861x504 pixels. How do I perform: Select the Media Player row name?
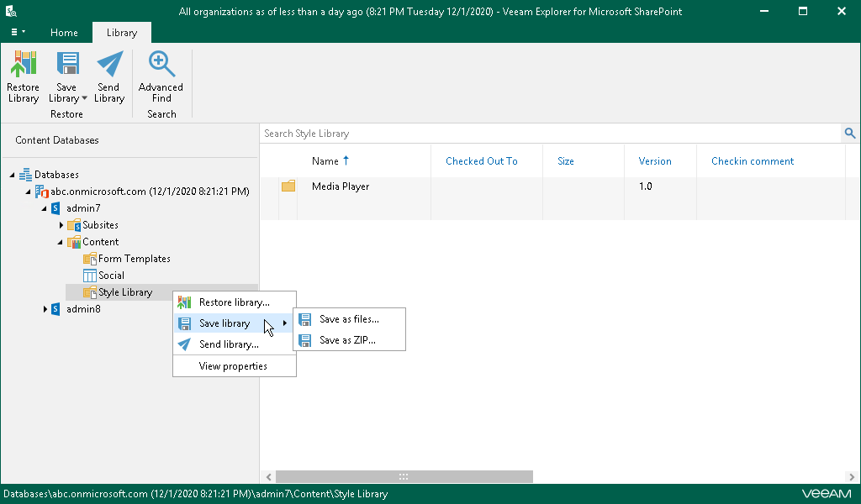click(341, 186)
